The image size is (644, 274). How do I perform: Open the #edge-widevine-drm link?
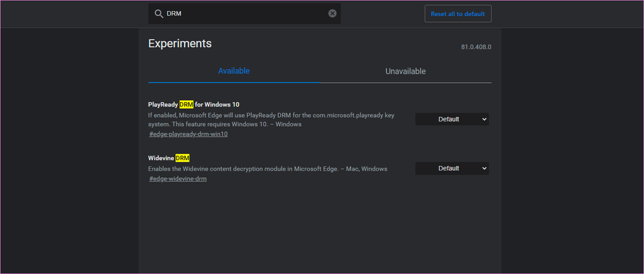pos(177,179)
